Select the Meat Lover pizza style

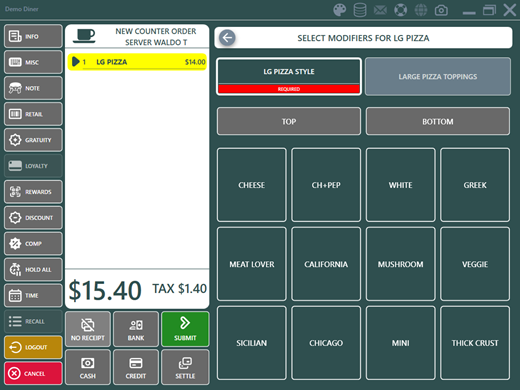(252, 264)
